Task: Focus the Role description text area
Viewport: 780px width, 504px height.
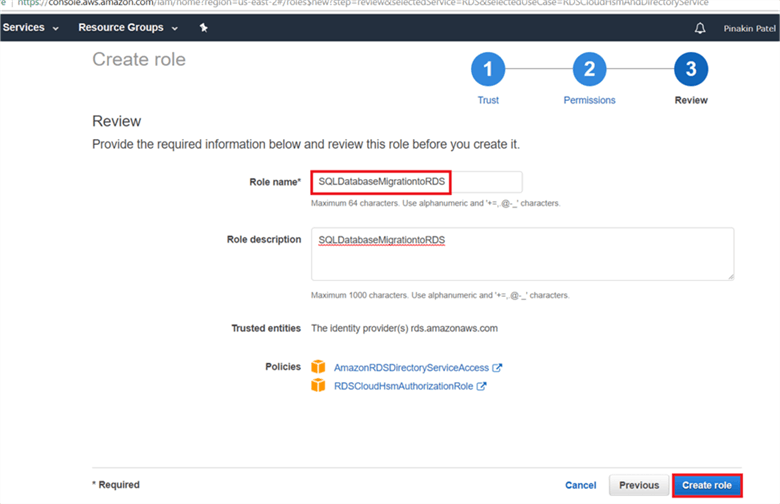Action: pos(522,254)
